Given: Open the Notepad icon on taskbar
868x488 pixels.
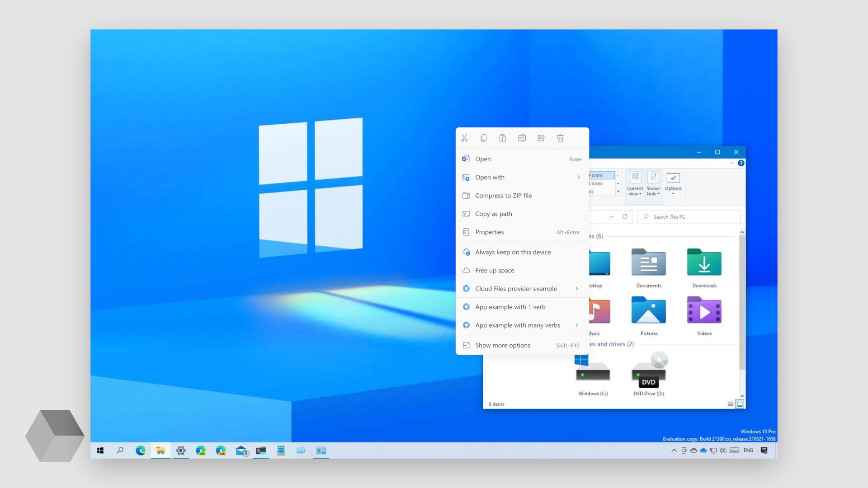Looking at the screenshot, I should (281, 450).
